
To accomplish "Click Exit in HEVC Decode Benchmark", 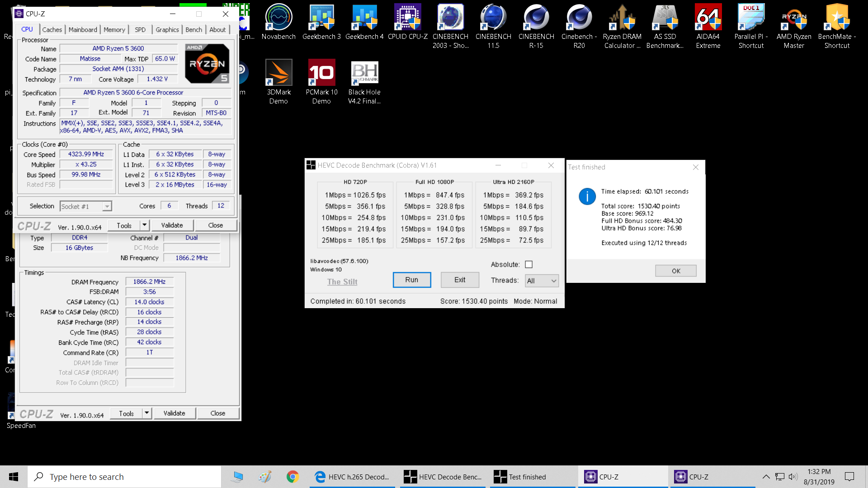I will click(460, 280).
